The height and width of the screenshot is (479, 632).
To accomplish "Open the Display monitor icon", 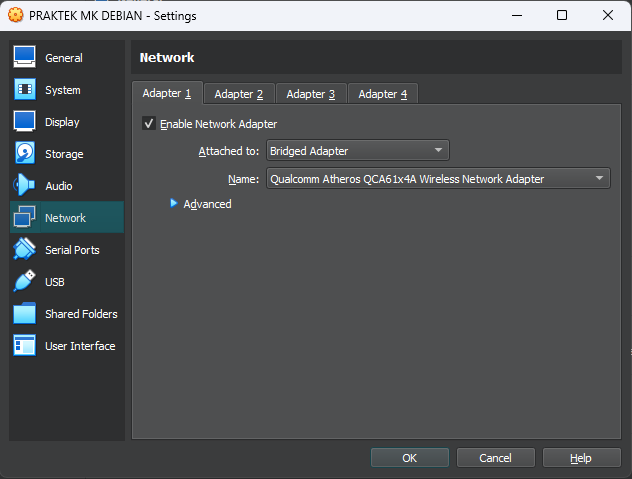I will click(x=25, y=121).
